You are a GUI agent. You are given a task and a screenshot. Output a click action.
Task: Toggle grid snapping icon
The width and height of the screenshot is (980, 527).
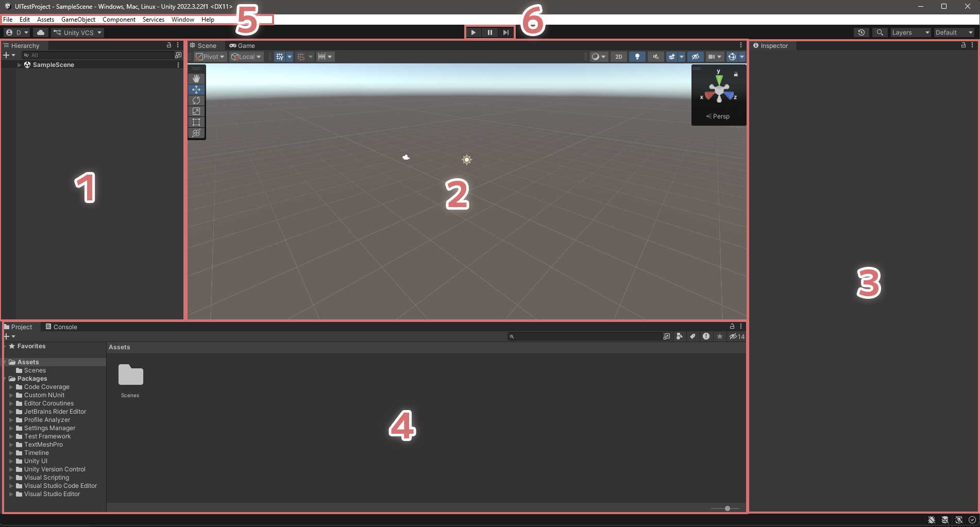click(301, 57)
